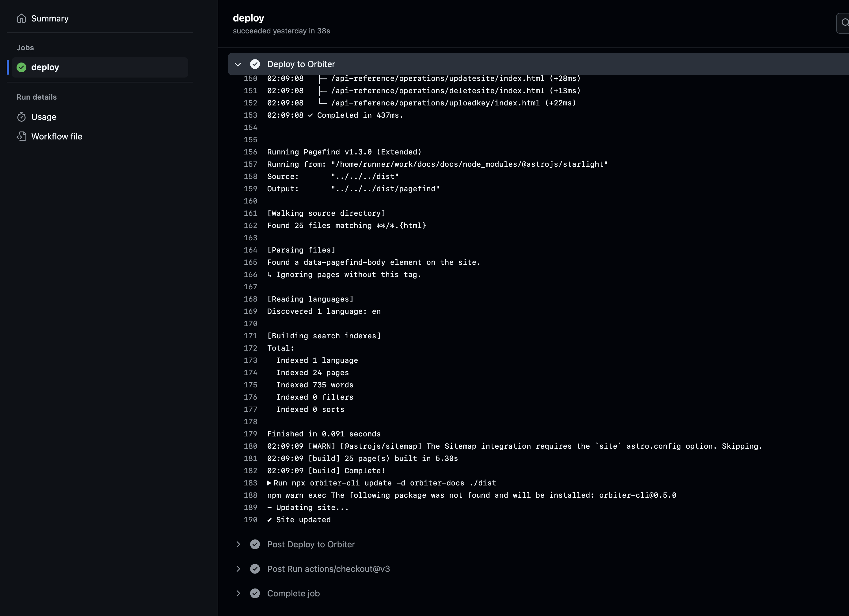849x616 pixels.
Task: Open the Usage run details
Action: (x=44, y=117)
